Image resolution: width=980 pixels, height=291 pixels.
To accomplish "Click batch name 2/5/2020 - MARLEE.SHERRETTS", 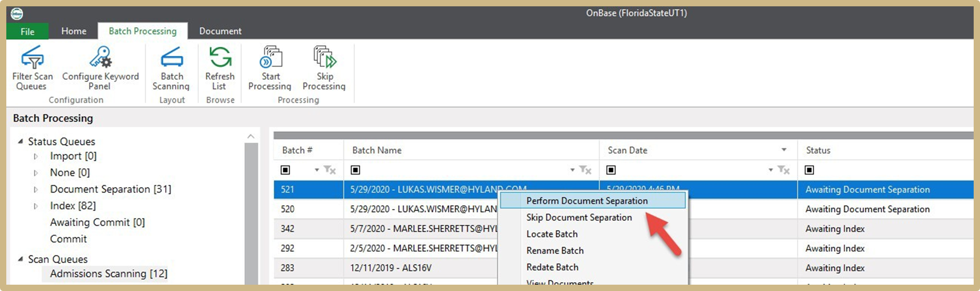I will pyautogui.click(x=423, y=248).
